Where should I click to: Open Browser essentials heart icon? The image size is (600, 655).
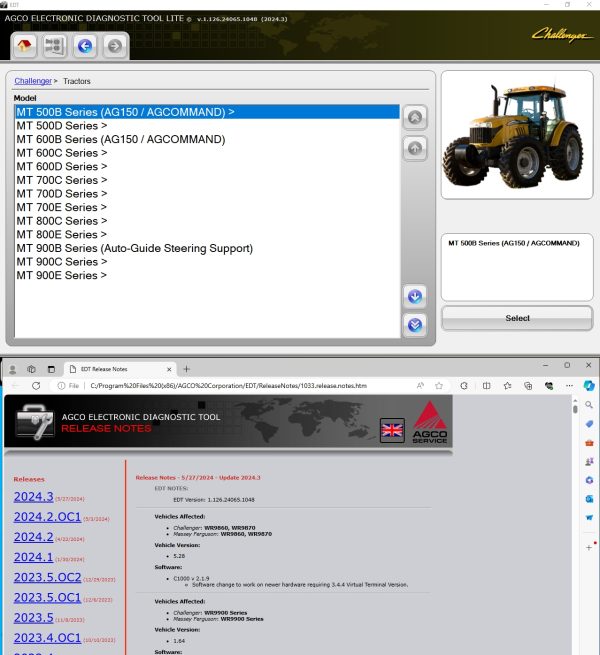(549, 386)
